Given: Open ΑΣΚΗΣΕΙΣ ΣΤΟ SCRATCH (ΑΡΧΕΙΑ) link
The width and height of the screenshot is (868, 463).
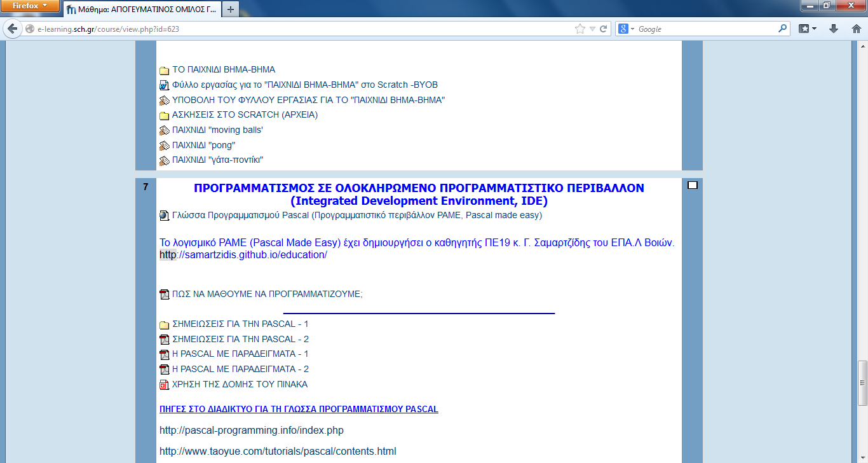Looking at the screenshot, I should pyautogui.click(x=245, y=115).
